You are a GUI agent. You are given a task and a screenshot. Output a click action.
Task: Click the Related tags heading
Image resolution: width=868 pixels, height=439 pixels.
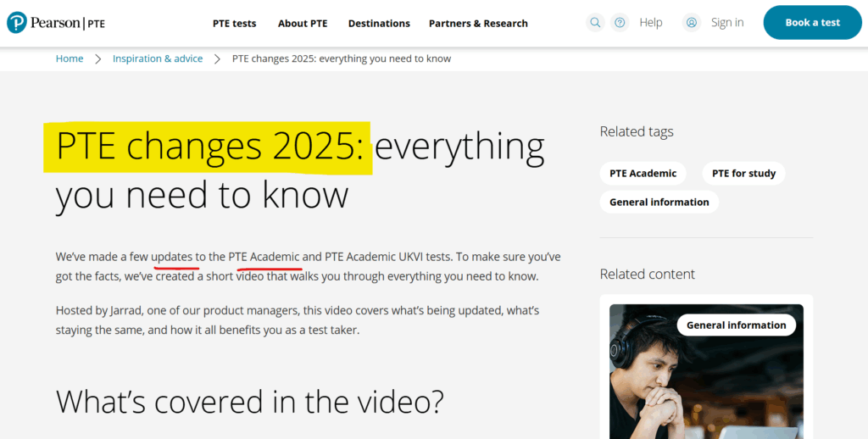click(x=637, y=131)
